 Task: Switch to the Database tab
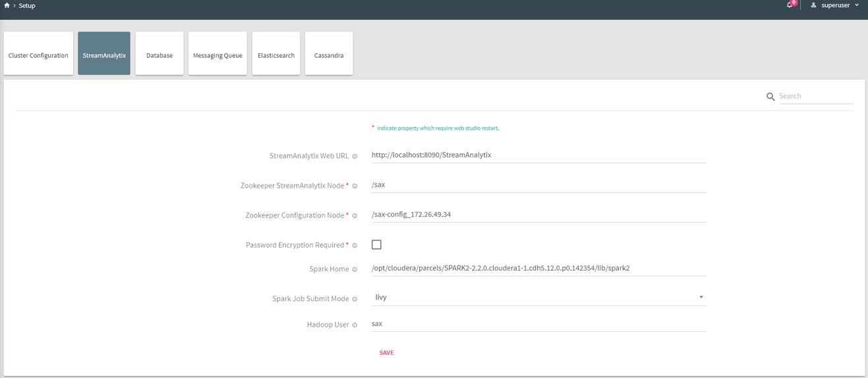click(159, 53)
